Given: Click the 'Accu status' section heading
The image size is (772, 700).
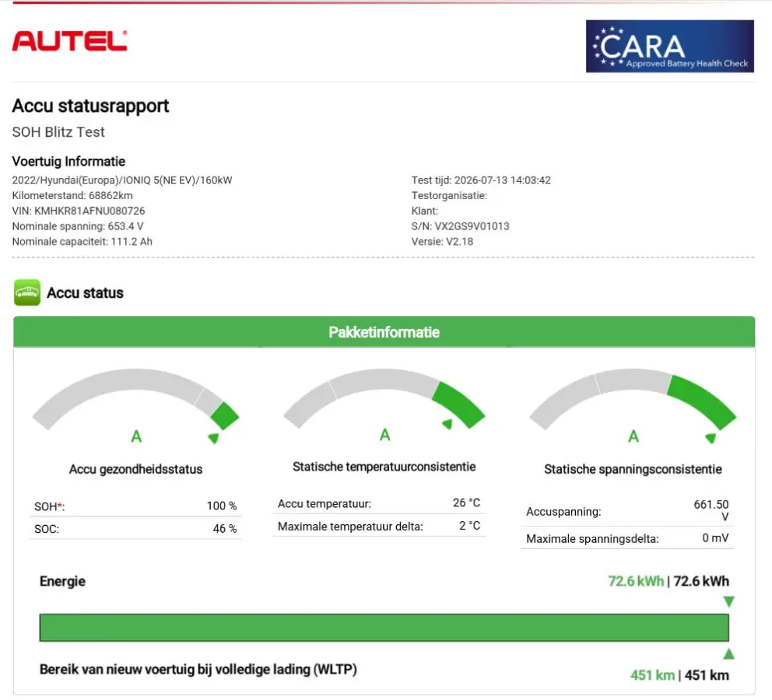Looking at the screenshot, I should (85, 292).
